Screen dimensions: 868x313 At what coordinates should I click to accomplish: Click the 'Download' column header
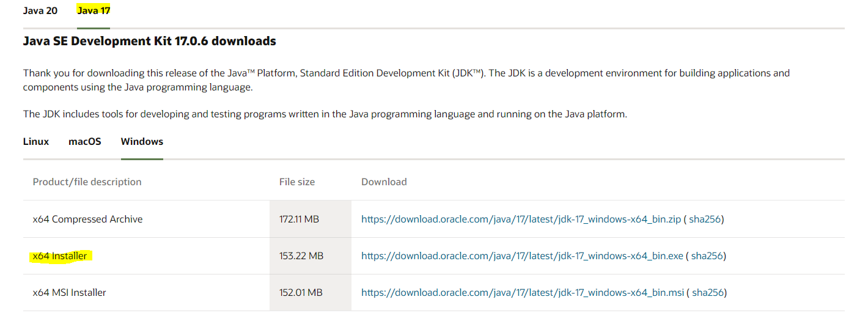click(384, 182)
